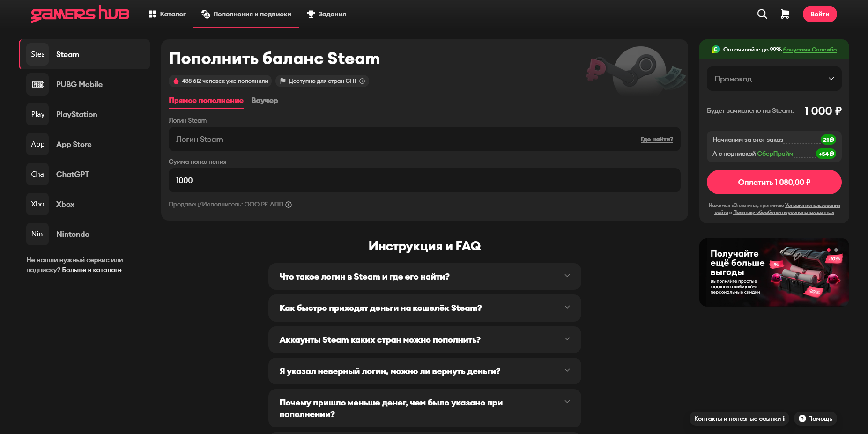Switch to Прямое пополнение tab

tap(206, 101)
